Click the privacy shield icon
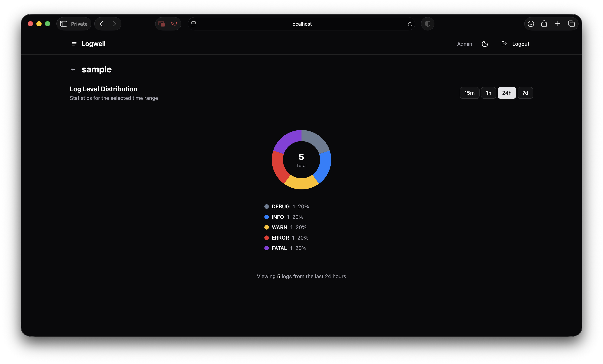 pyautogui.click(x=428, y=24)
